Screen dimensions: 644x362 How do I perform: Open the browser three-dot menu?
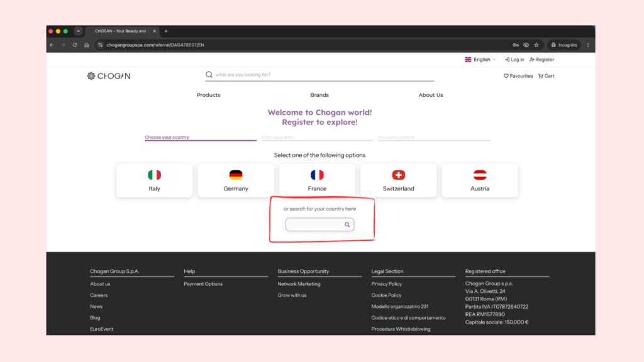(x=588, y=45)
